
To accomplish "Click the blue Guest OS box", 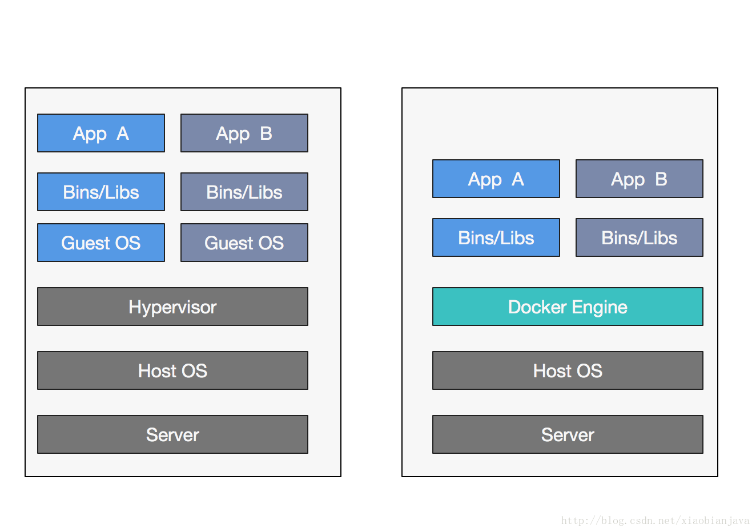I will [x=101, y=243].
